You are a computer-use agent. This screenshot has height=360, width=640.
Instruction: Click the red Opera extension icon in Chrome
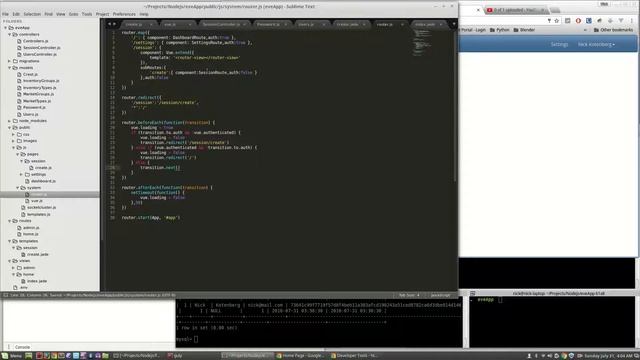click(578, 21)
